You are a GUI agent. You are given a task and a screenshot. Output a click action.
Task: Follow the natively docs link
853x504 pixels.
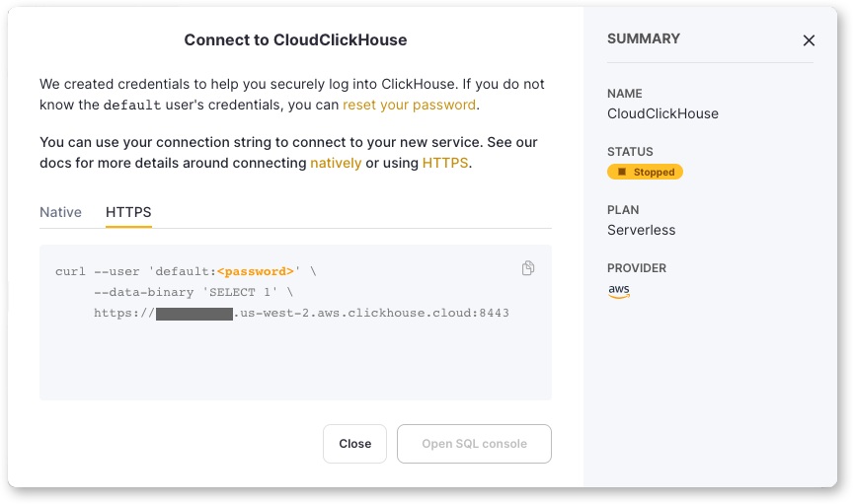pyautogui.click(x=336, y=163)
